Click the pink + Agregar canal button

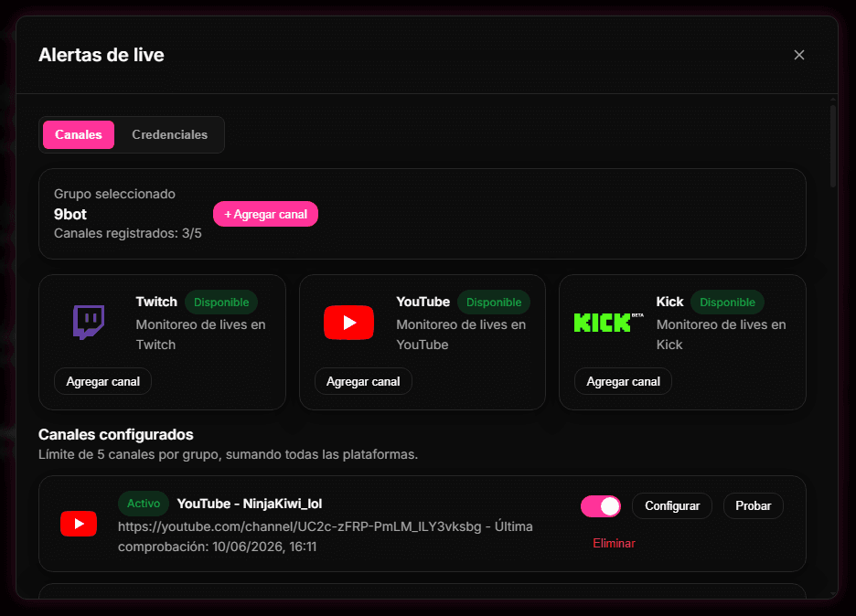[x=265, y=215]
